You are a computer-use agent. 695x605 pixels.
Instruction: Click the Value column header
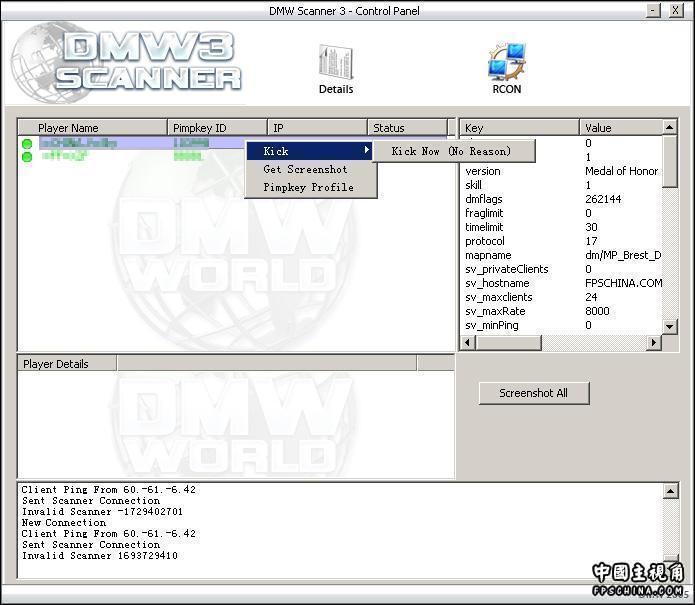point(621,128)
